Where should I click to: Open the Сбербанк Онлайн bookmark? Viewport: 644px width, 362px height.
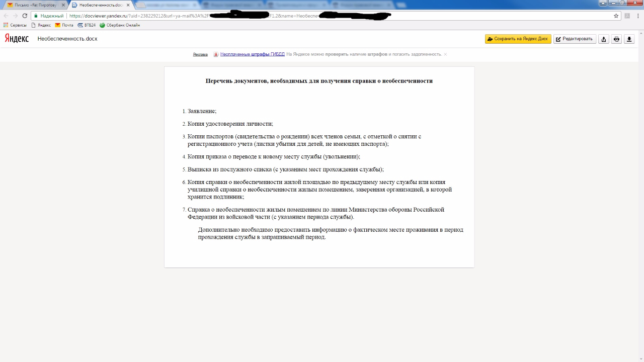[x=120, y=25]
